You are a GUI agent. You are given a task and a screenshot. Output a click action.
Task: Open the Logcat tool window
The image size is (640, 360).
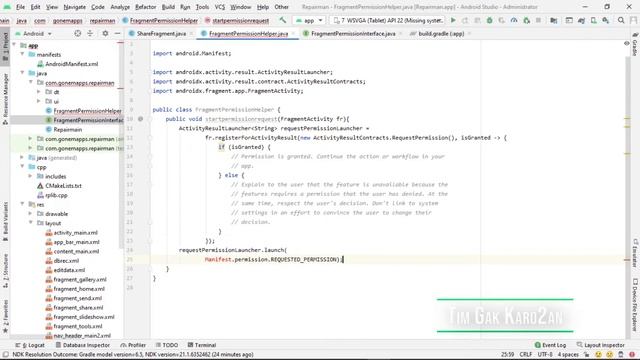(30, 345)
